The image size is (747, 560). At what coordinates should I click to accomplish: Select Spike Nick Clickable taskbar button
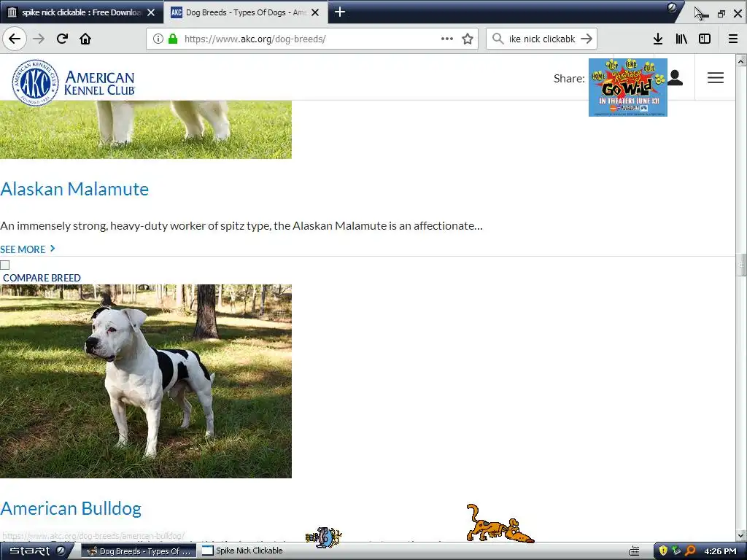tap(243, 551)
